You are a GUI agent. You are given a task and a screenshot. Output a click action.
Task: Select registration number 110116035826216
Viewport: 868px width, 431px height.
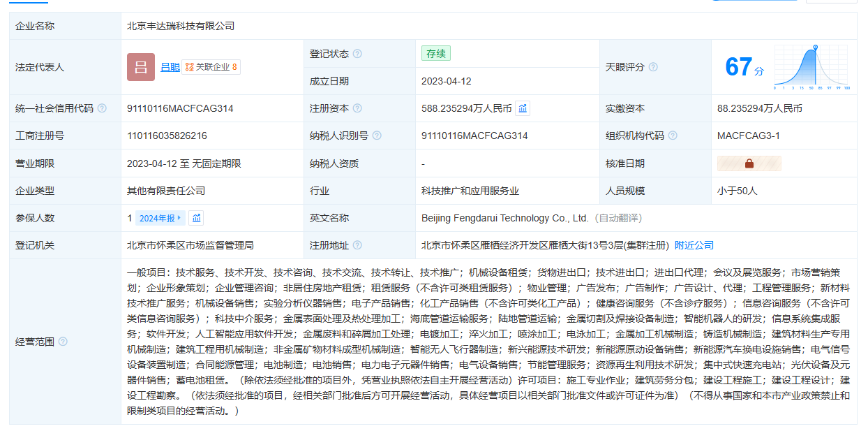click(x=167, y=136)
